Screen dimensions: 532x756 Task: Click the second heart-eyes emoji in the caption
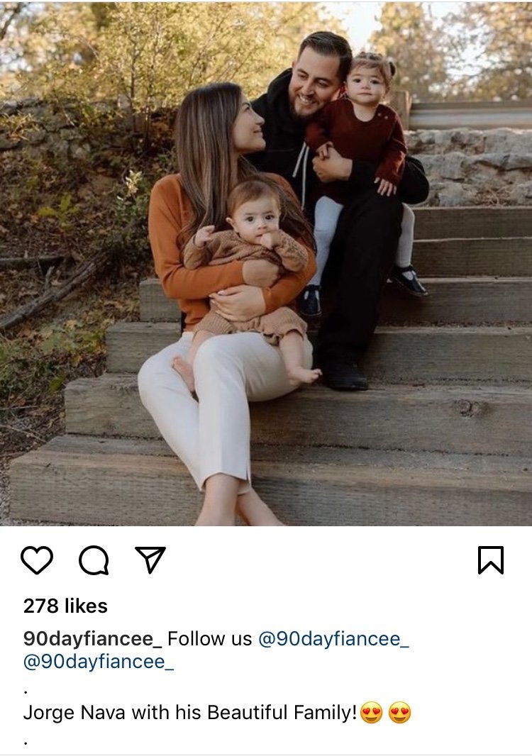pyautogui.click(x=400, y=713)
